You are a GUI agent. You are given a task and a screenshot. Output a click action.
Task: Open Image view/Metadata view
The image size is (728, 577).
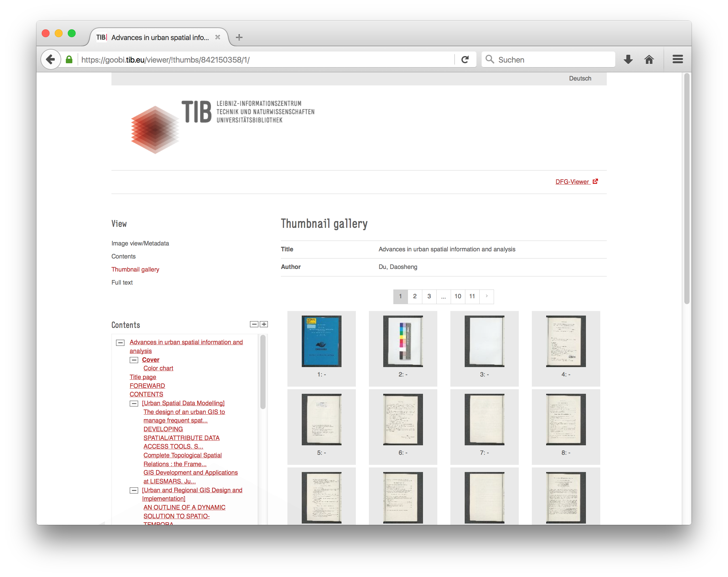[x=140, y=244]
